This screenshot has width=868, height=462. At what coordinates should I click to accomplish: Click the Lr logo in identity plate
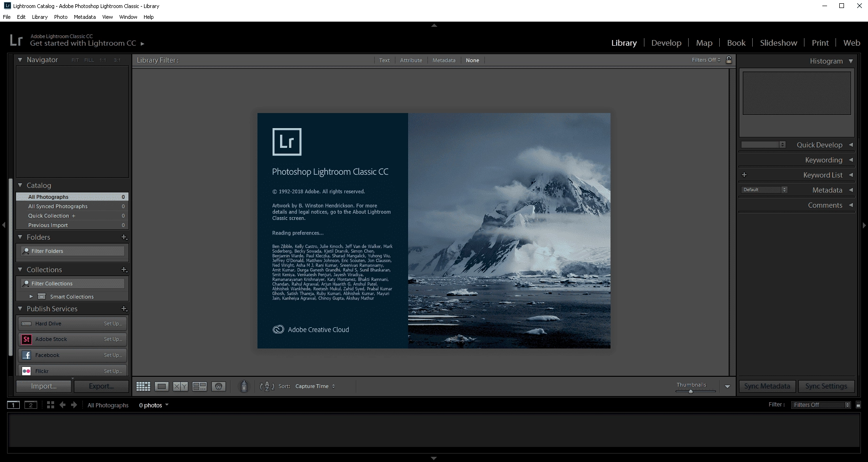tap(16, 40)
